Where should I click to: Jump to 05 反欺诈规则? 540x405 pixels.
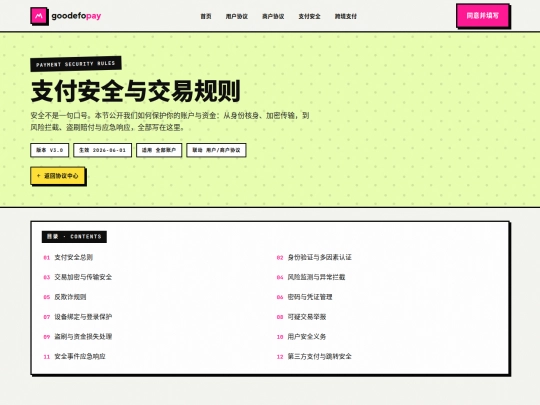tap(65, 297)
